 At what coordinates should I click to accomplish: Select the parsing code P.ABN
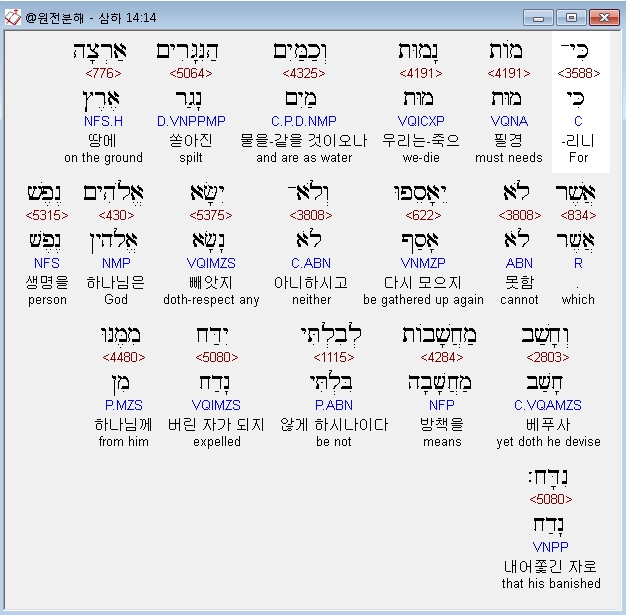point(334,405)
